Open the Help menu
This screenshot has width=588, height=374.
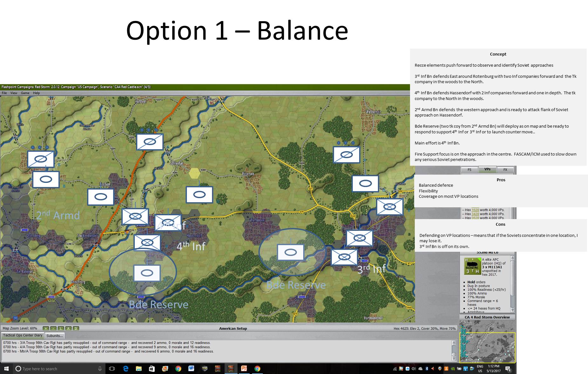pos(37,93)
